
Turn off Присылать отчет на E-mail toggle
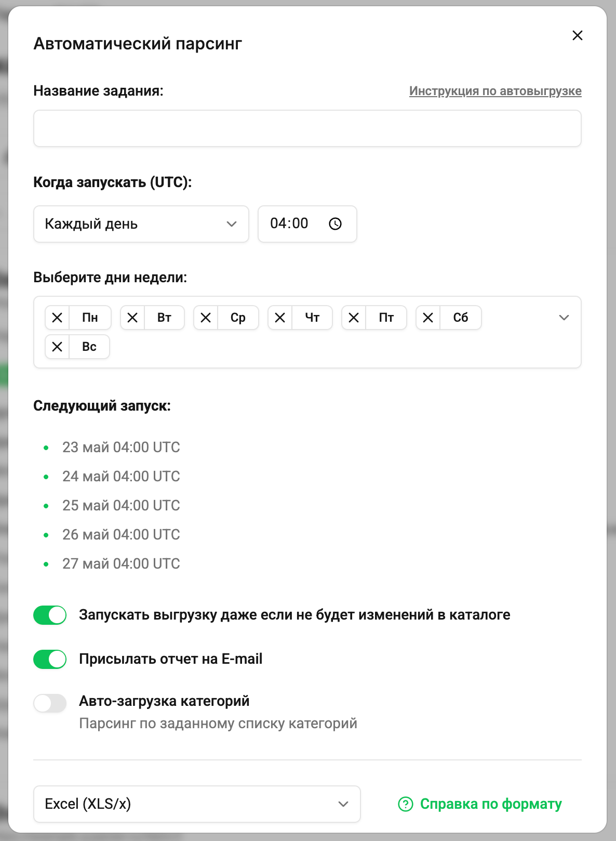point(50,660)
